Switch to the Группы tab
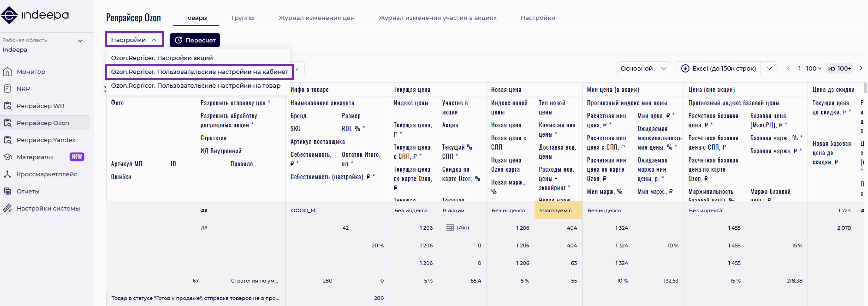Image resolution: width=868 pixels, height=306 pixels. click(243, 18)
